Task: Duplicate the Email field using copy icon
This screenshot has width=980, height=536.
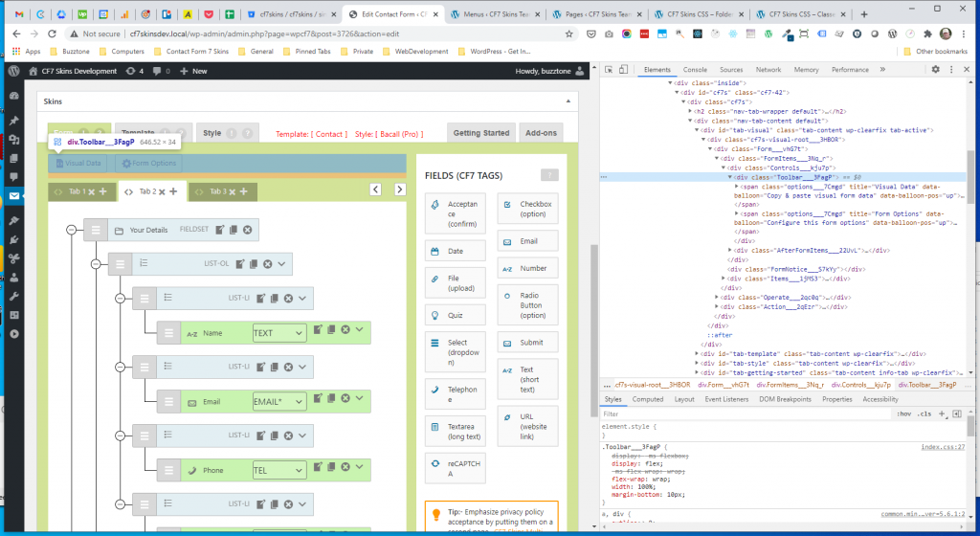Action: pos(331,400)
